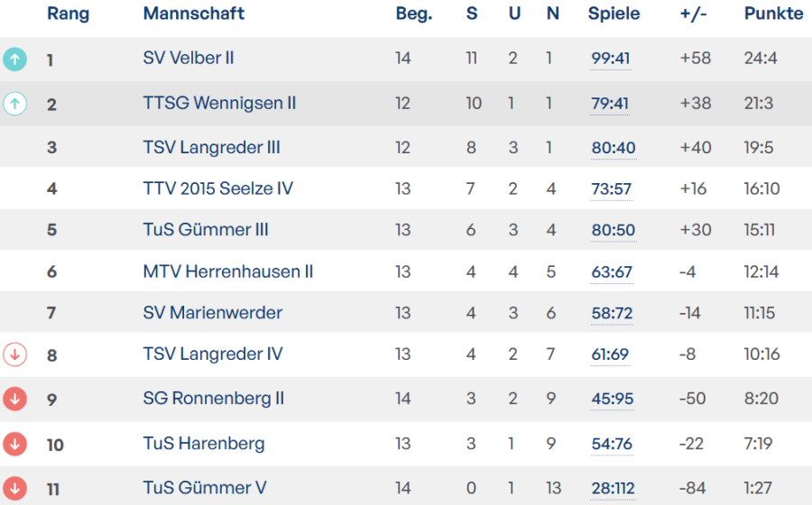The height and width of the screenshot is (505, 812).
Task: Click the Rang column header
Action: [x=67, y=14]
